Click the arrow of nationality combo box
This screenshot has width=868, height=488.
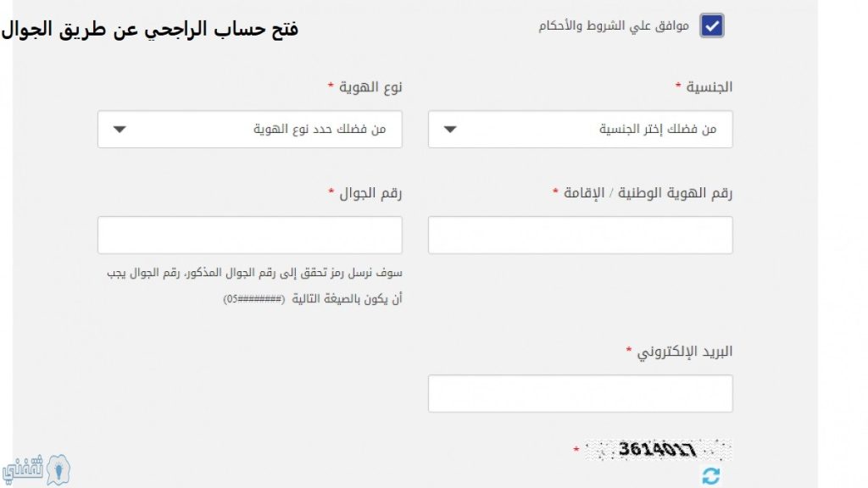[x=450, y=130]
